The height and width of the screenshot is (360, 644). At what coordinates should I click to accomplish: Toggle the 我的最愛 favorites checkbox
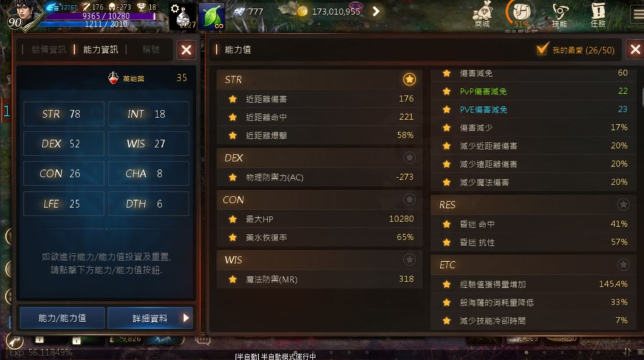(x=542, y=50)
